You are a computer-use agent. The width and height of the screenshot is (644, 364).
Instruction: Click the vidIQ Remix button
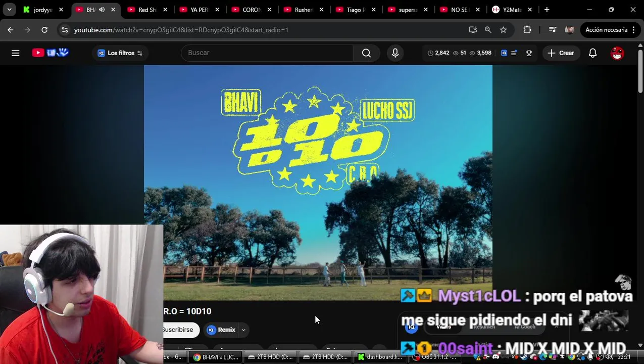pos(221,330)
